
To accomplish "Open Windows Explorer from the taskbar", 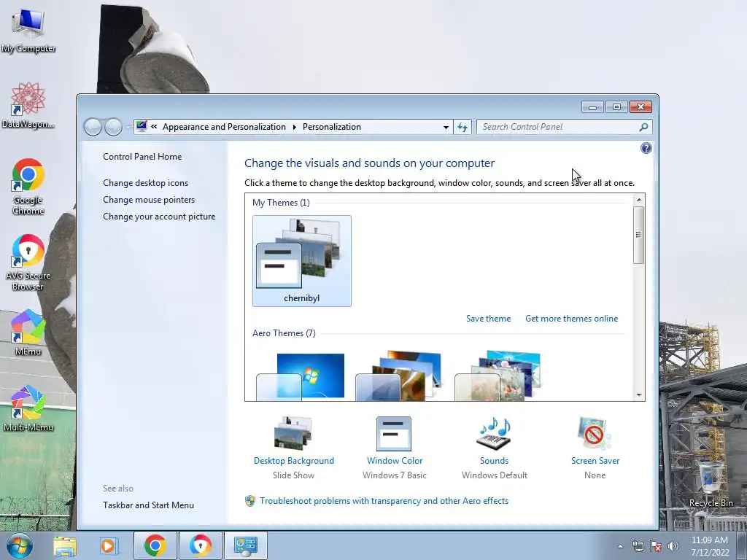I will tap(65, 545).
